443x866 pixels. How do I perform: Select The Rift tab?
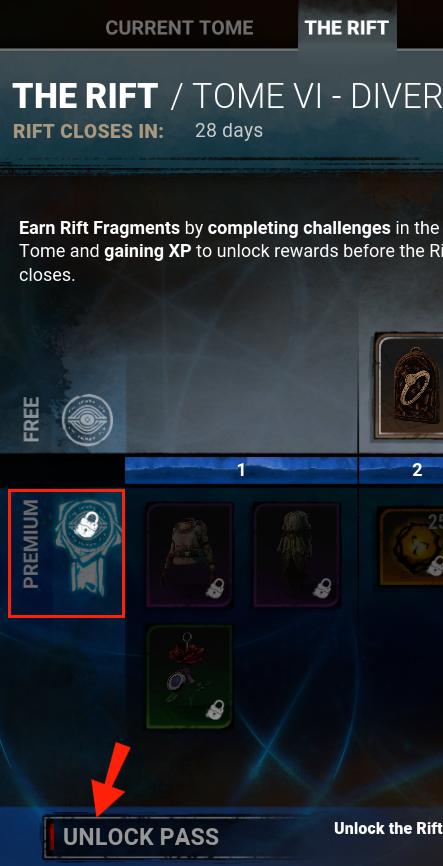(x=347, y=28)
